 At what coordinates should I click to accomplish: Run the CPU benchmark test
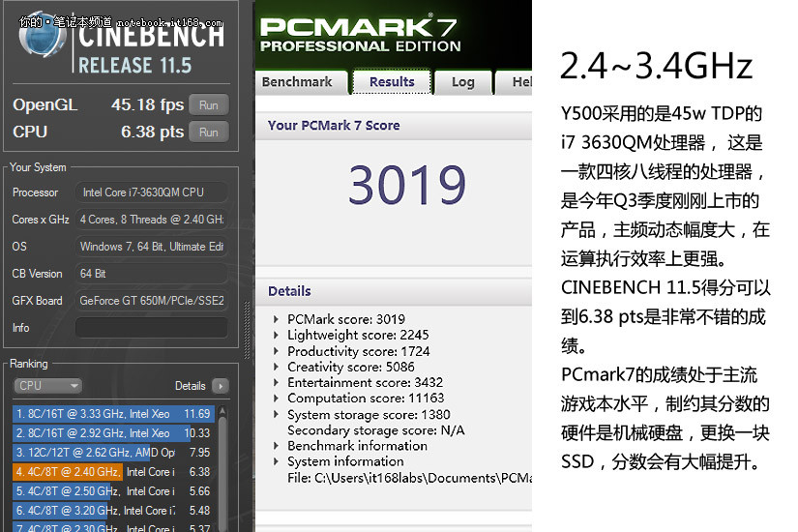(x=208, y=132)
